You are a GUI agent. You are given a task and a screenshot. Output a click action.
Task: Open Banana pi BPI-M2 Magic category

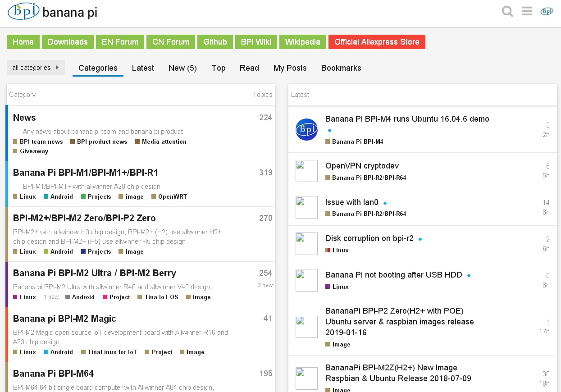[64, 319]
